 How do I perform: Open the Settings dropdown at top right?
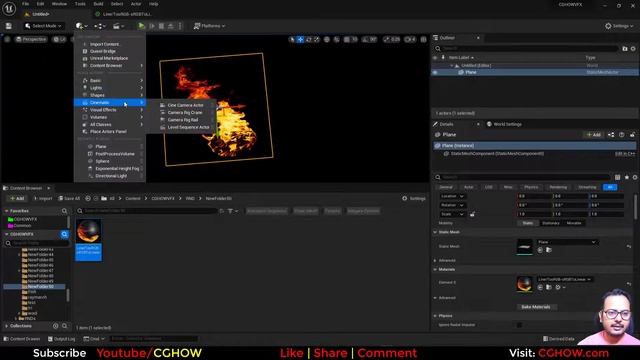619,26
